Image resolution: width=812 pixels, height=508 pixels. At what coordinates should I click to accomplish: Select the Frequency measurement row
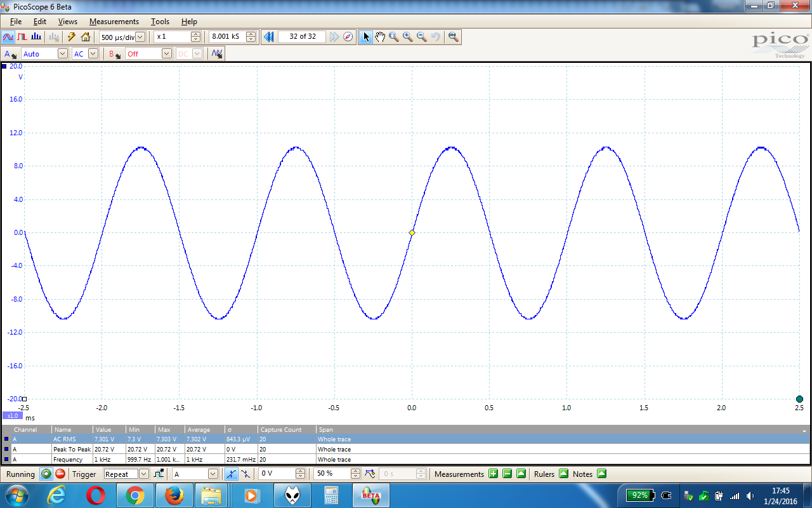pos(405,459)
